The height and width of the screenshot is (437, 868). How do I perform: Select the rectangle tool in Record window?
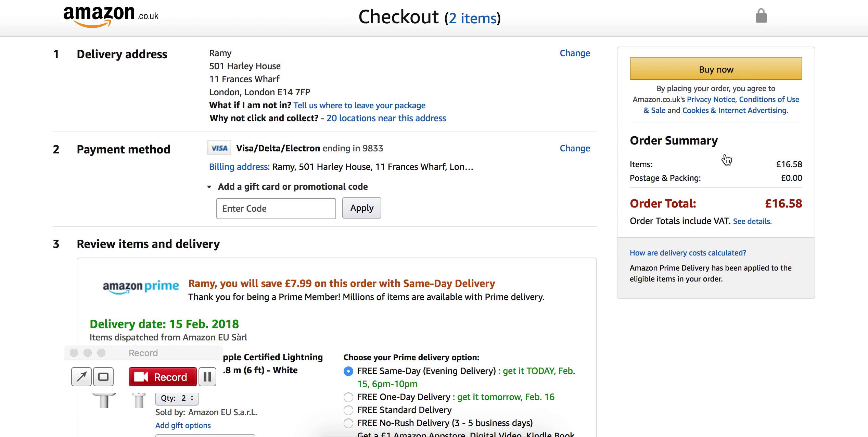(x=103, y=377)
